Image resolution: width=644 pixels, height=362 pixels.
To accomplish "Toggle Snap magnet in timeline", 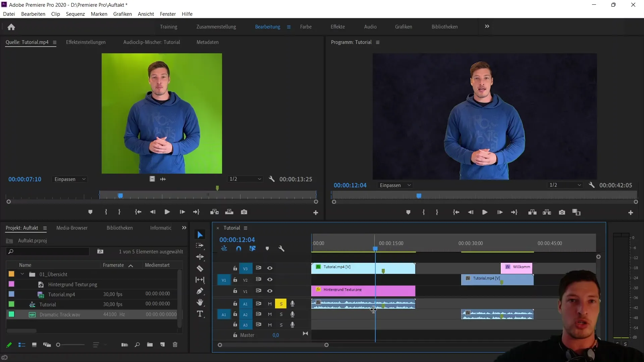I will [238, 249].
